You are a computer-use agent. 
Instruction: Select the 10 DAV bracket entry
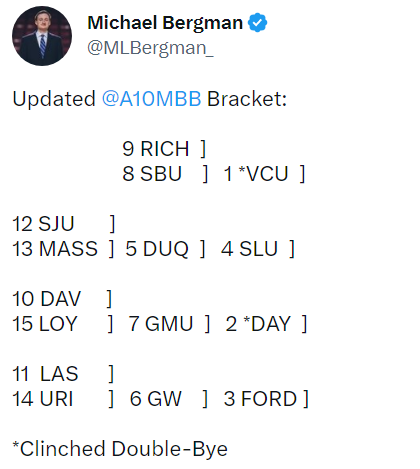47,298
